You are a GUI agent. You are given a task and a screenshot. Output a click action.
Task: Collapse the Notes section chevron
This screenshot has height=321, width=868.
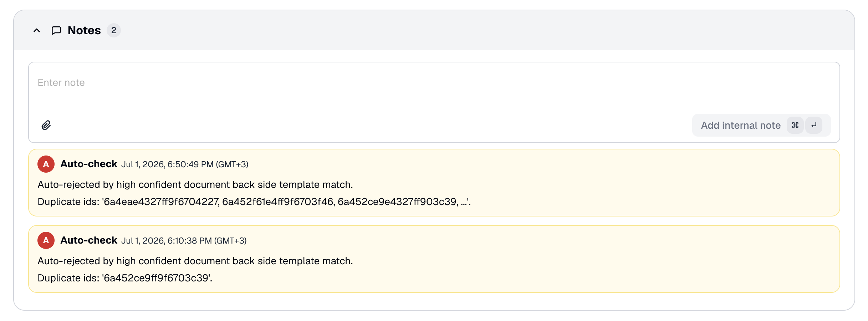click(37, 30)
